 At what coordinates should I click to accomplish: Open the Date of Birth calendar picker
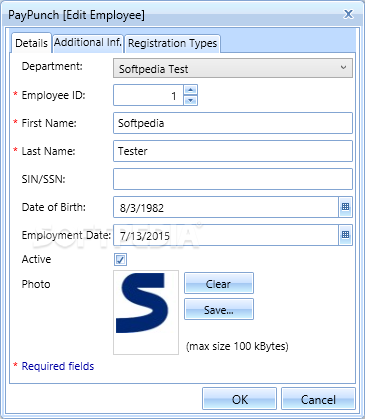(x=345, y=207)
